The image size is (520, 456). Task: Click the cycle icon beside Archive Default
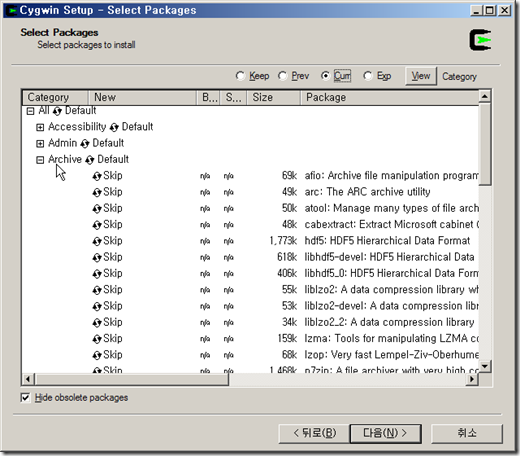pyautogui.click(x=89, y=160)
